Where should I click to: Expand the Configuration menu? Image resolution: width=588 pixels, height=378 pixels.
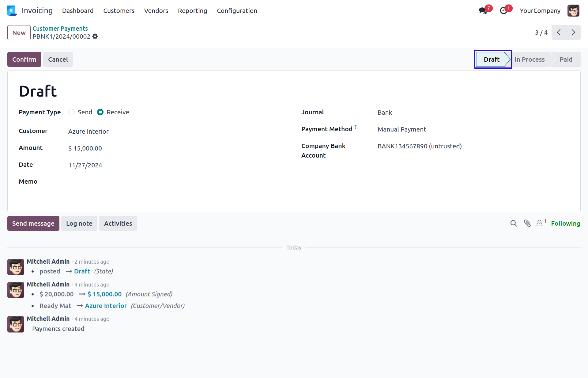[237, 11]
